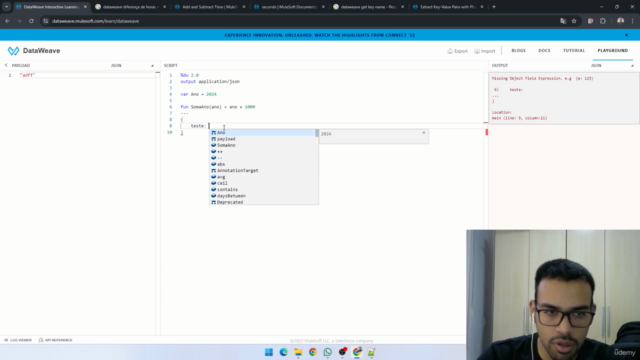Switch to the PLAYGROUND section
This screenshot has width=640, height=360.
(612, 51)
